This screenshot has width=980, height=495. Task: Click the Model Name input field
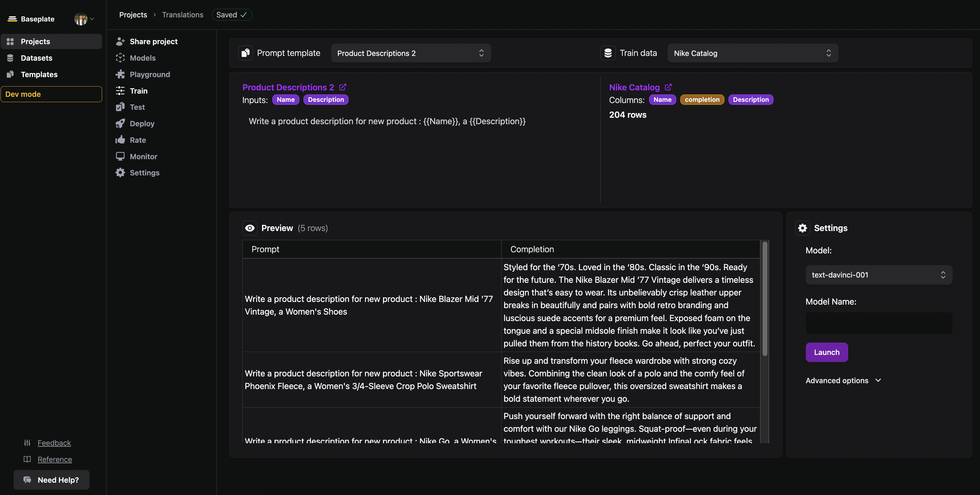click(879, 323)
